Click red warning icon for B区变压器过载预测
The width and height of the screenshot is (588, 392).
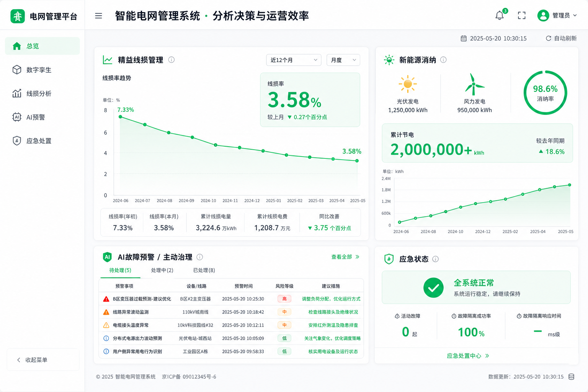(x=106, y=299)
